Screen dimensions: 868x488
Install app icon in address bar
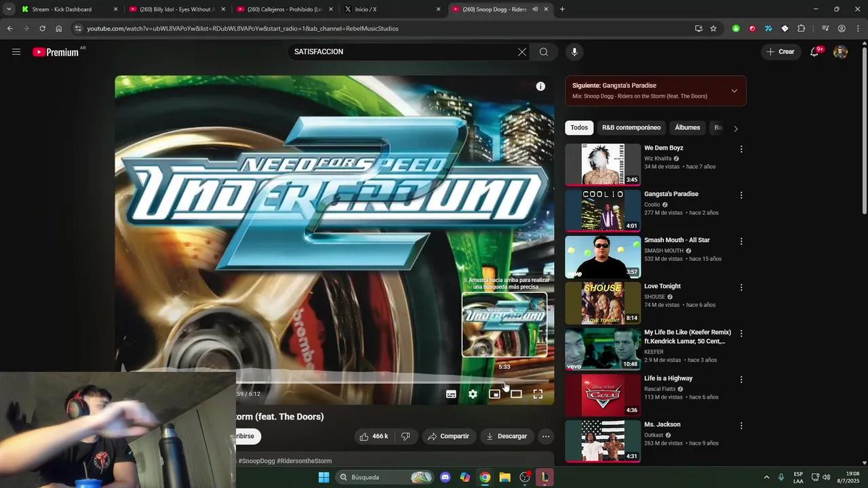(x=698, y=28)
